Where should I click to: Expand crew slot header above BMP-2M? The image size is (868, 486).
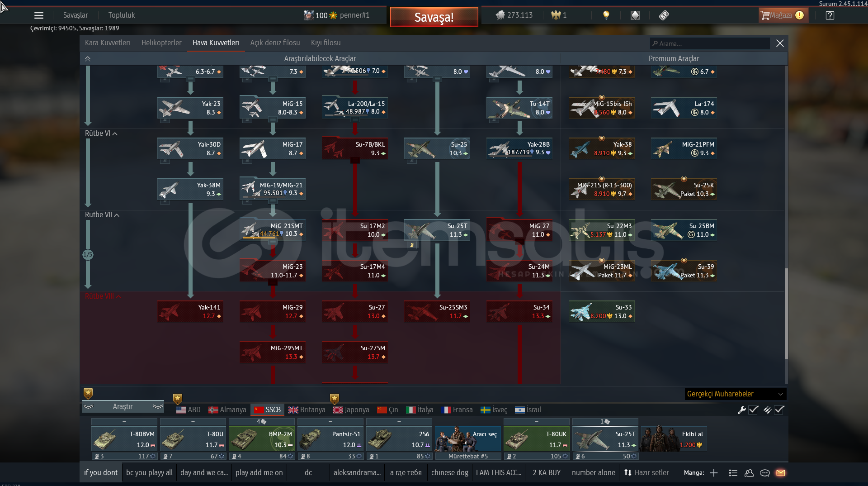coord(262,421)
